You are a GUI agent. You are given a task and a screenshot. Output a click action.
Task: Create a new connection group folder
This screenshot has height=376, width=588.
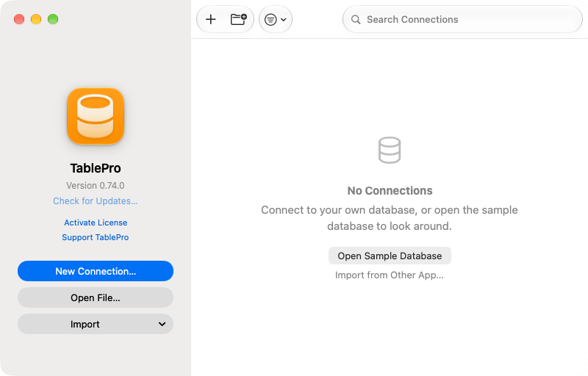click(x=238, y=19)
